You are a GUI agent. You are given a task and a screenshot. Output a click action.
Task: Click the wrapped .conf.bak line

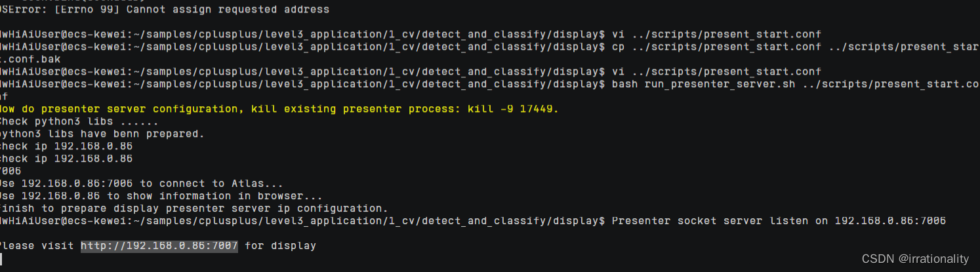(x=22, y=59)
